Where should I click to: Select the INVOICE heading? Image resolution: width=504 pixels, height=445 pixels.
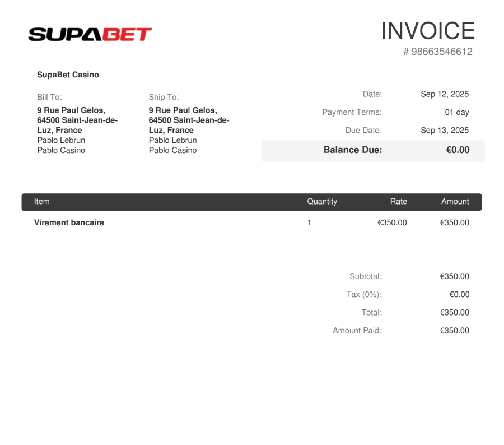tap(428, 30)
